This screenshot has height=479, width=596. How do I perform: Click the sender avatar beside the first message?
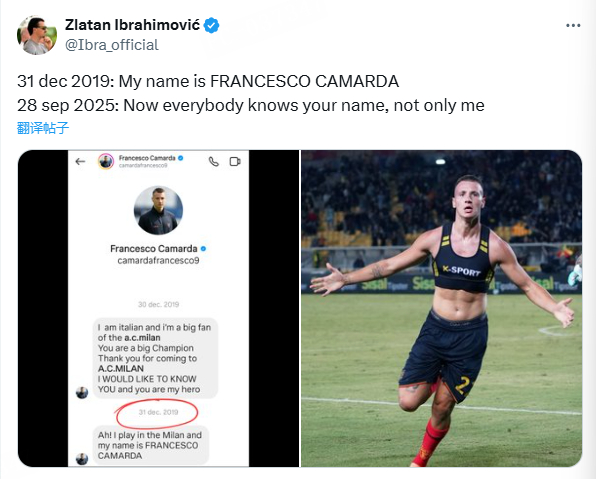[x=82, y=393]
